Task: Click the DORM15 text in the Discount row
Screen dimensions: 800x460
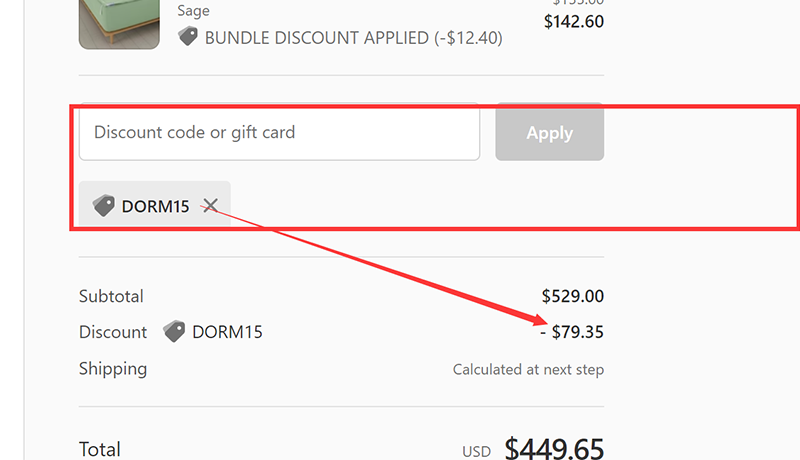Action: [227, 332]
